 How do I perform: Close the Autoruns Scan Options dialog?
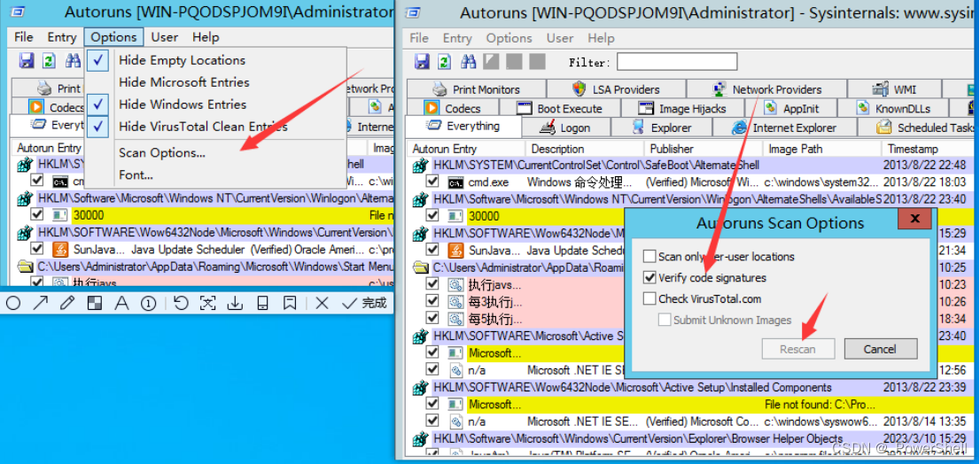[x=914, y=219]
